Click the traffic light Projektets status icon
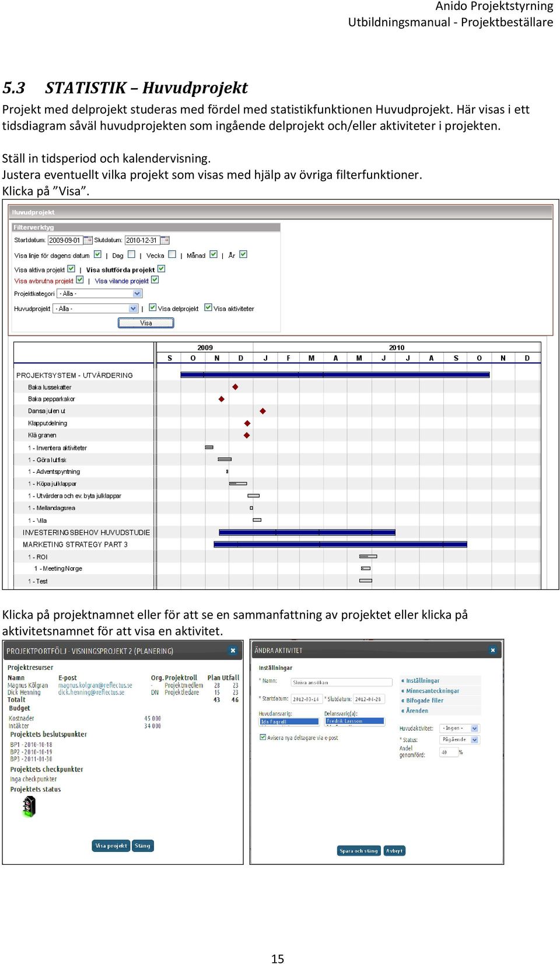This screenshot has width=560, height=964. pyautogui.click(x=29, y=806)
